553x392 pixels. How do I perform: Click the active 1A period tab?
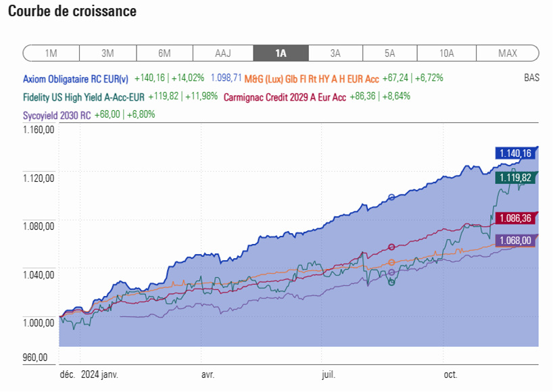pyautogui.click(x=281, y=53)
